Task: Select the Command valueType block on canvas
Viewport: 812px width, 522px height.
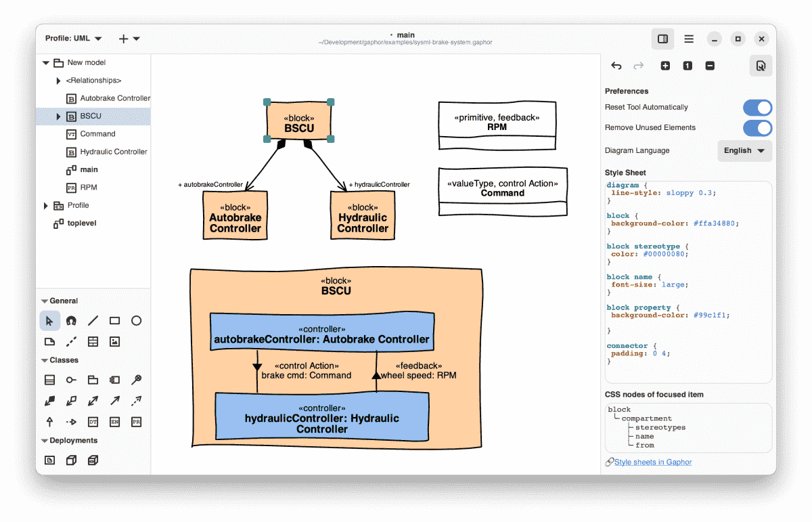Action: 503,192
